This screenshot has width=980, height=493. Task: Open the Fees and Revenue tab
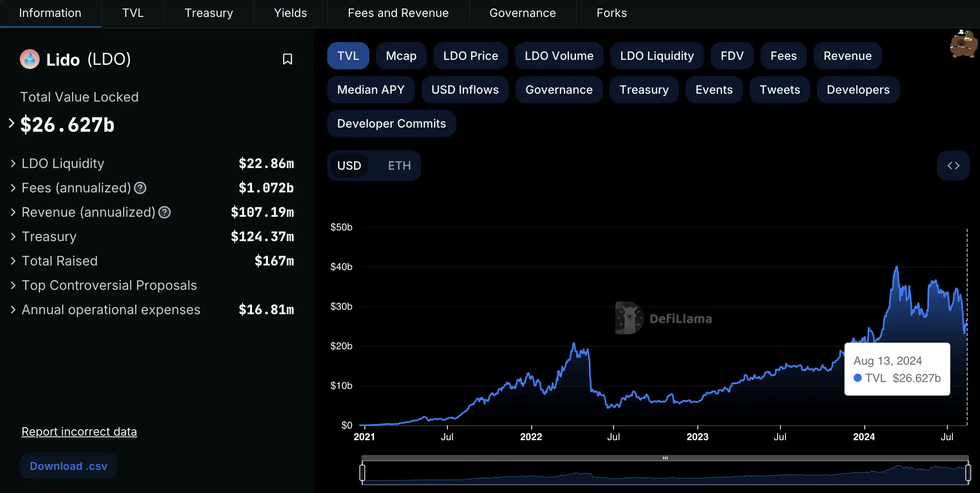pyautogui.click(x=398, y=13)
